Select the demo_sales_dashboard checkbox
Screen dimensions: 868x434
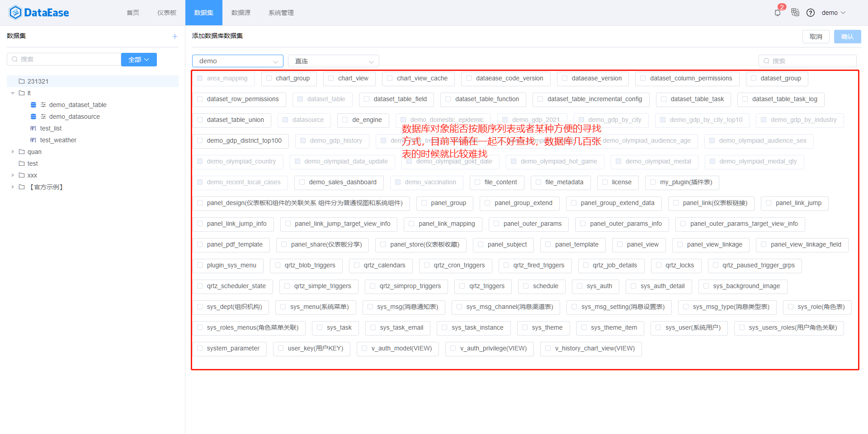(x=302, y=182)
